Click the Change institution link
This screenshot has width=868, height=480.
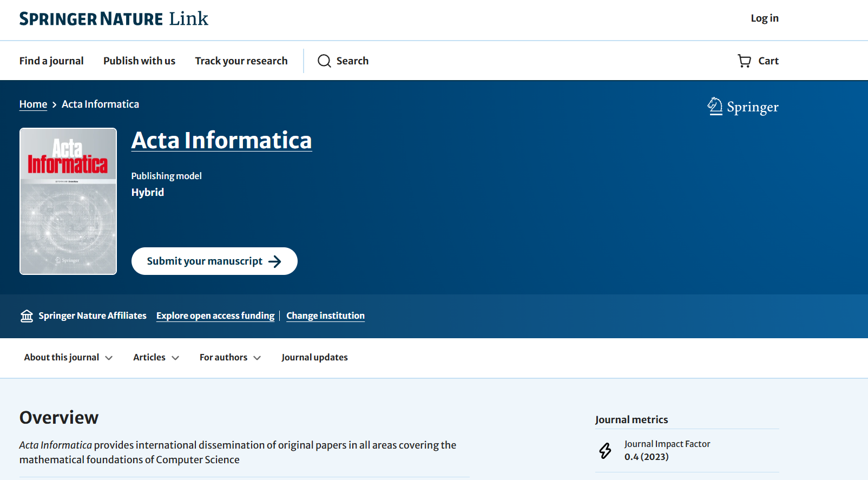click(x=325, y=315)
